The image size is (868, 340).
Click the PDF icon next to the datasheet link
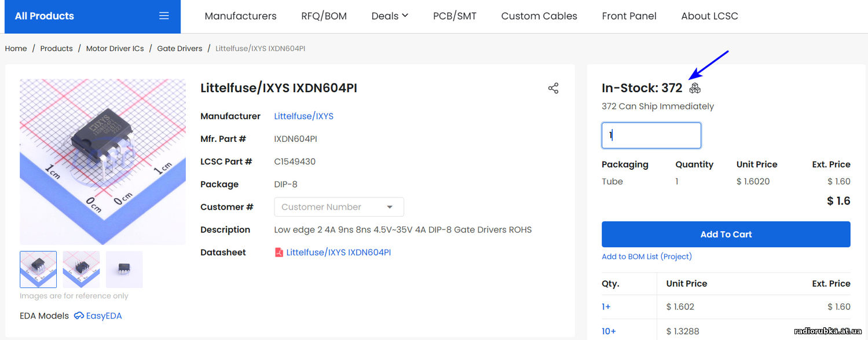279,253
